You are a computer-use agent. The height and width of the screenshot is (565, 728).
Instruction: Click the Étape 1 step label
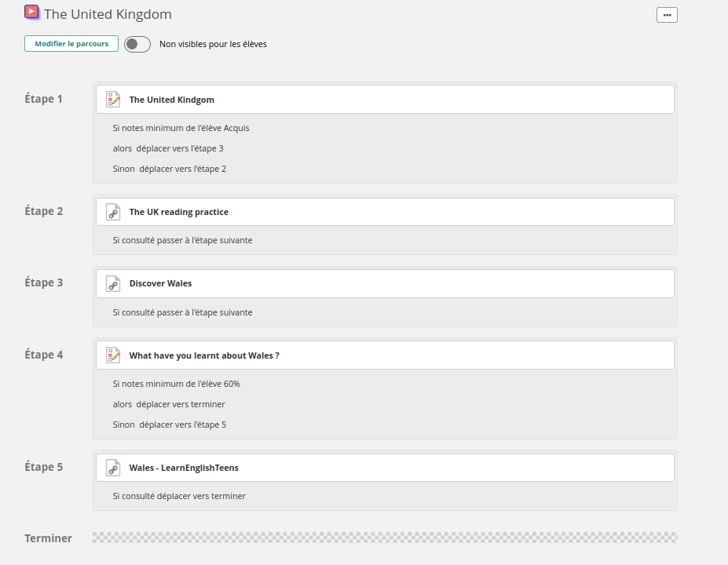click(44, 99)
